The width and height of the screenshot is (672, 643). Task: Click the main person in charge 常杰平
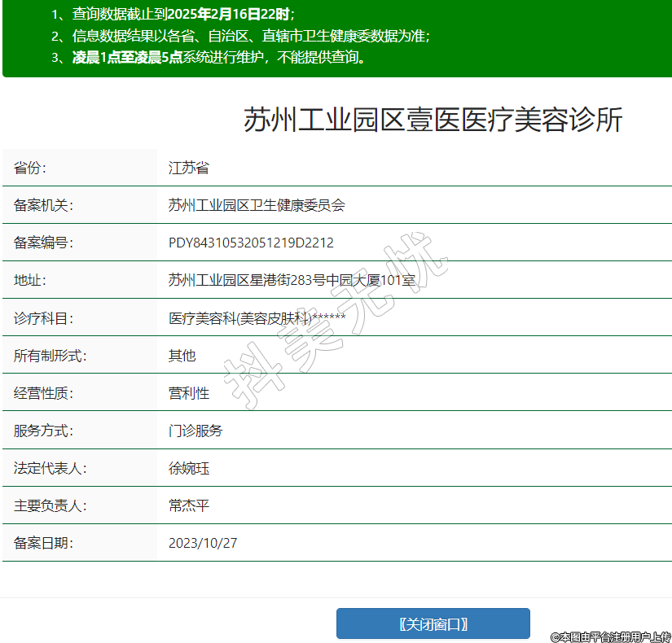189,505
